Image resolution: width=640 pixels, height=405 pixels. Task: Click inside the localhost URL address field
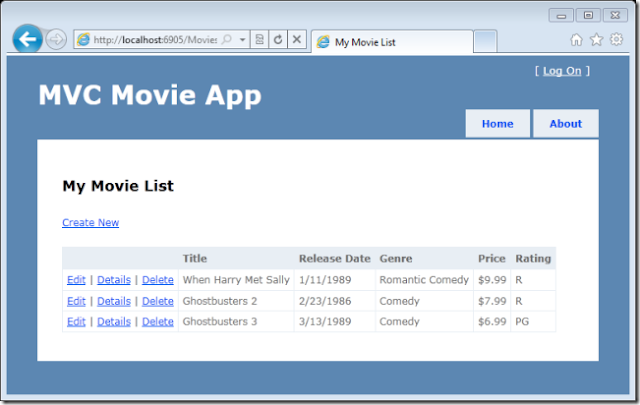coord(155,40)
